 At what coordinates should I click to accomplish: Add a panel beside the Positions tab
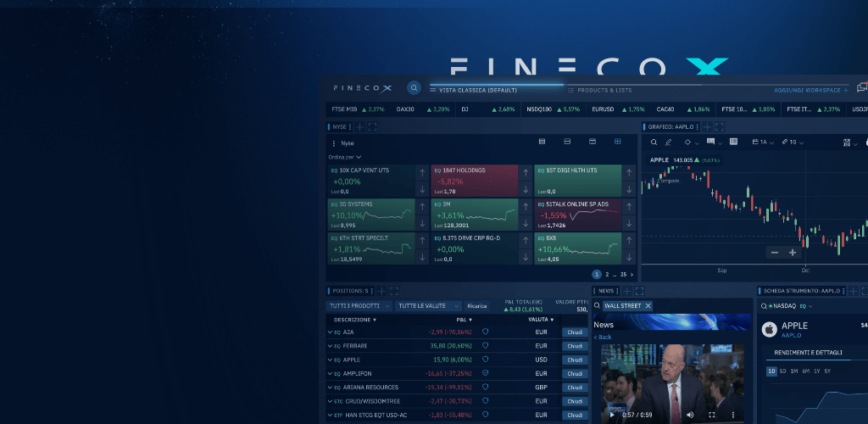(381, 291)
